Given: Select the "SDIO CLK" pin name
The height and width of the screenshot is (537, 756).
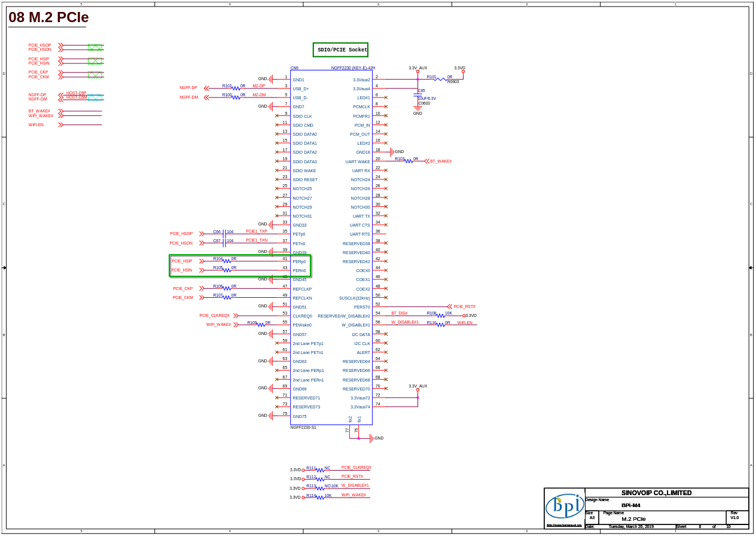Looking at the screenshot, I should point(302,116).
